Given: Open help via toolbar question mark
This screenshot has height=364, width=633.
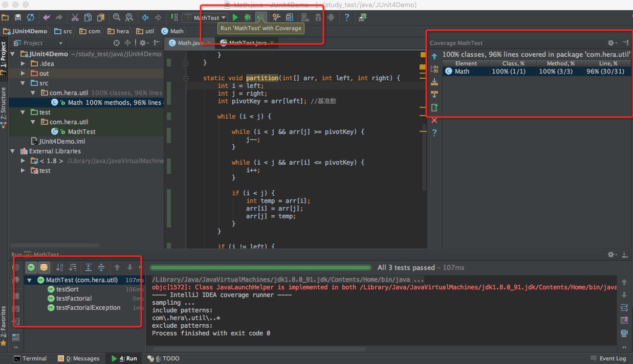Looking at the screenshot, I should click(x=347, y=17).
